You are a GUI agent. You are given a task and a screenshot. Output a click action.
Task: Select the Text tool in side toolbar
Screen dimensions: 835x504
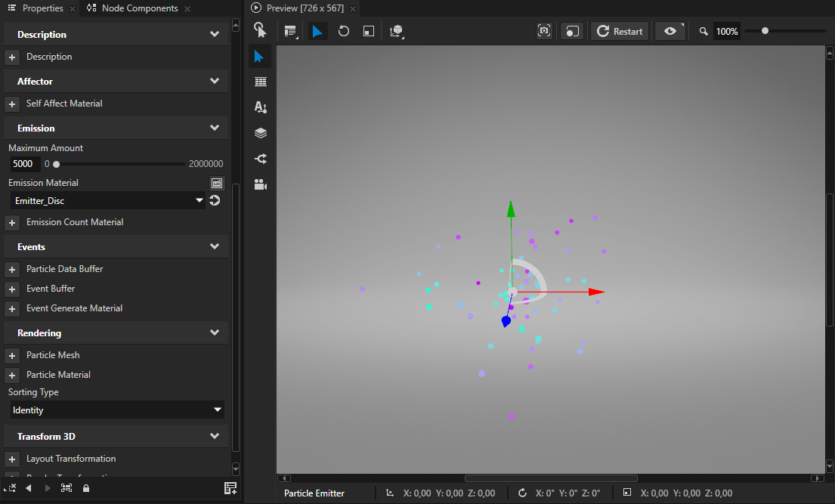(261, 107)
